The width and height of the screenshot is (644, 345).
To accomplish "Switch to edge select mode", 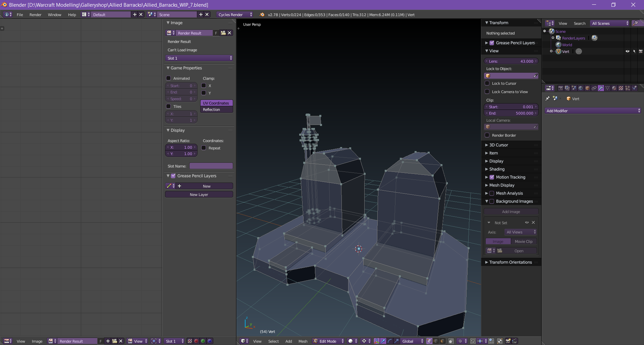I will tap(436, 341).
